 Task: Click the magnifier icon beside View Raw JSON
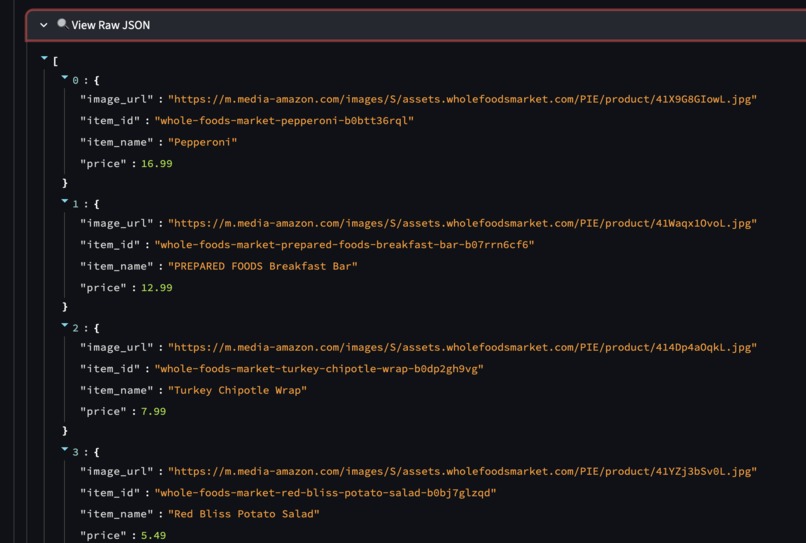tap(63, 24)
